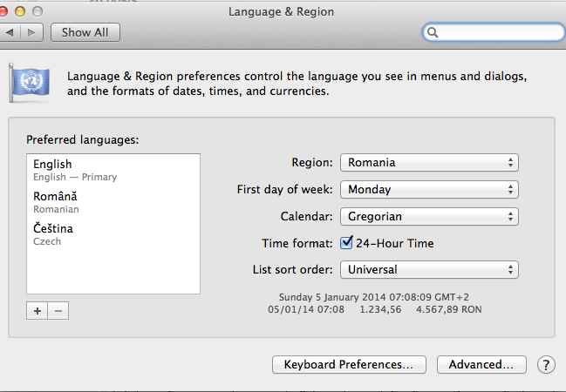Click the Show All button
This screenshot has height=392, width=566.
click(x=85, y=32)
